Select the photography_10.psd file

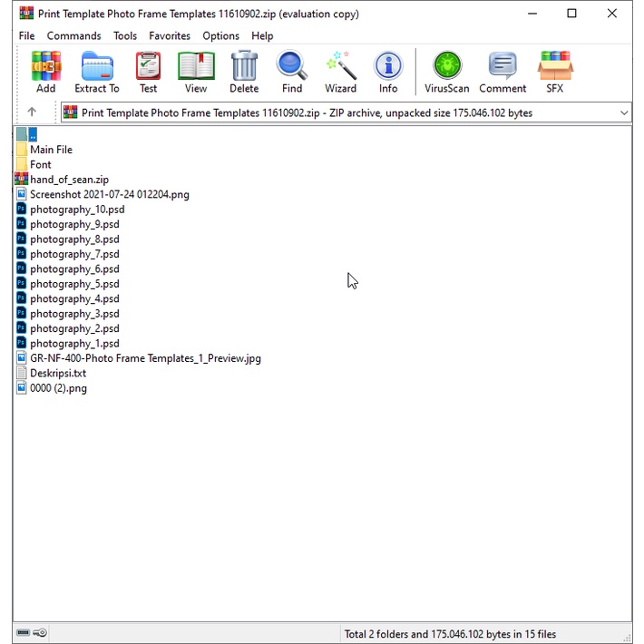click(76, 210)
